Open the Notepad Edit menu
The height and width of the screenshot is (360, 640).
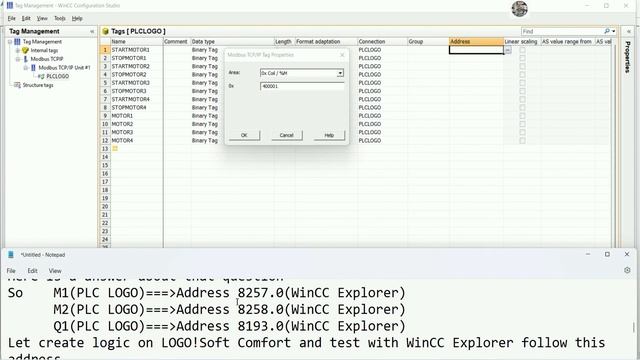click(32, 271)
